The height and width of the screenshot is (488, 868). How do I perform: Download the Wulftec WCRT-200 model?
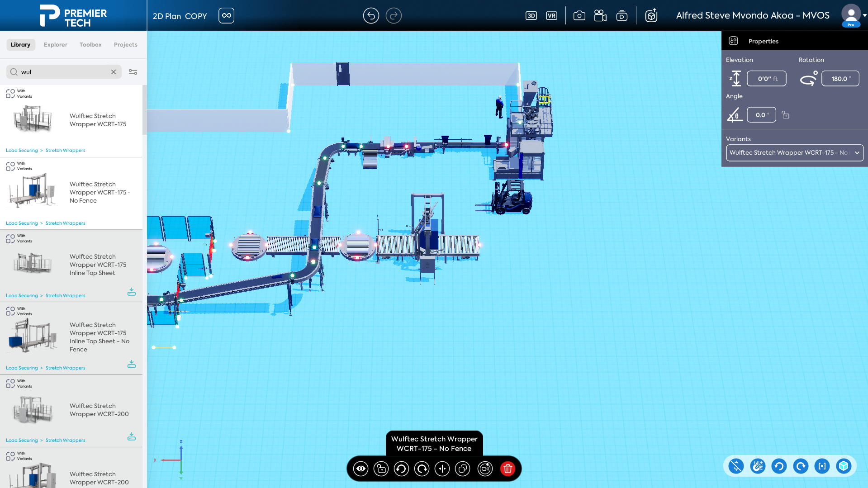(132, 436)
